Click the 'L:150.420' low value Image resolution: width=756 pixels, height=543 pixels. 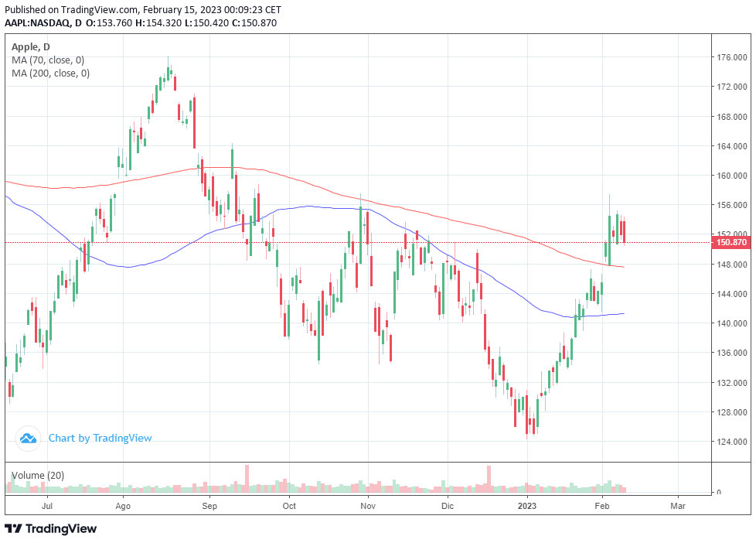[206, 22]
